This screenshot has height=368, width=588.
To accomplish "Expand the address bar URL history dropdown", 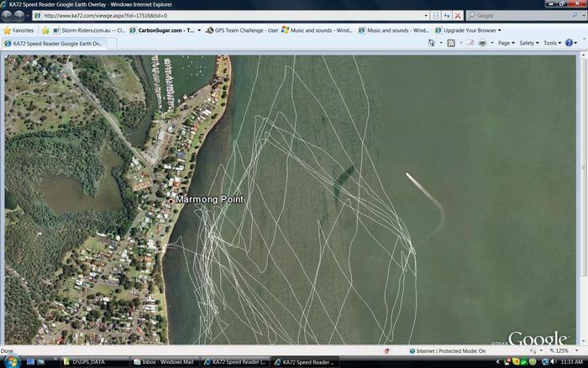I will coord(426,15).
